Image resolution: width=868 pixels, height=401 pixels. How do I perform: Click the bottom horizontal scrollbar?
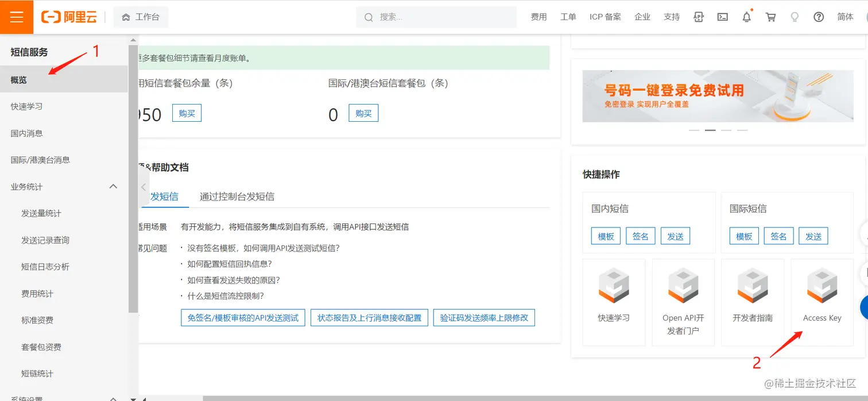534,398
